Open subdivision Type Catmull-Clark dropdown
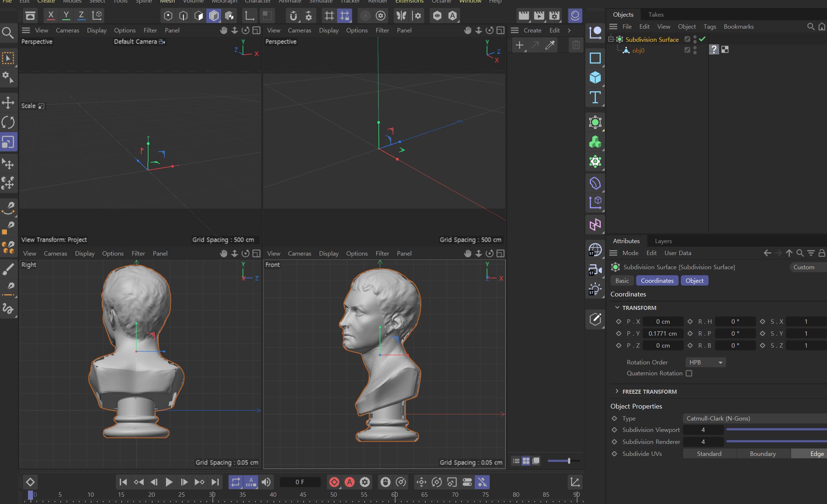827x504 pixels. 755,418
